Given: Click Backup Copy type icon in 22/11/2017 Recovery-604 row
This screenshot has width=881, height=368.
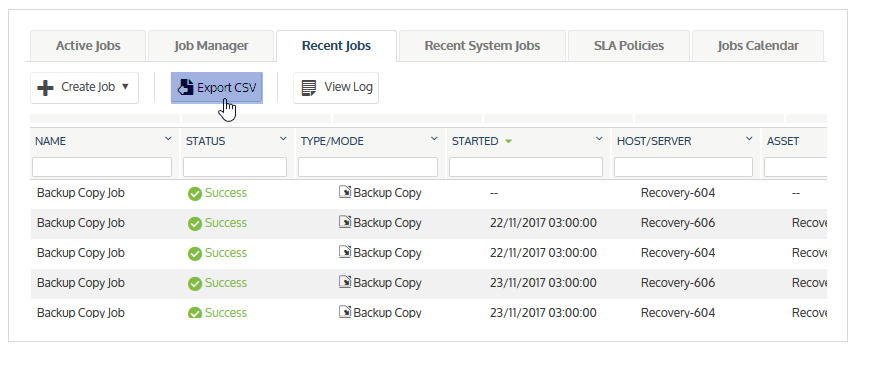Looking at the screenshot, I should [345, 252].
